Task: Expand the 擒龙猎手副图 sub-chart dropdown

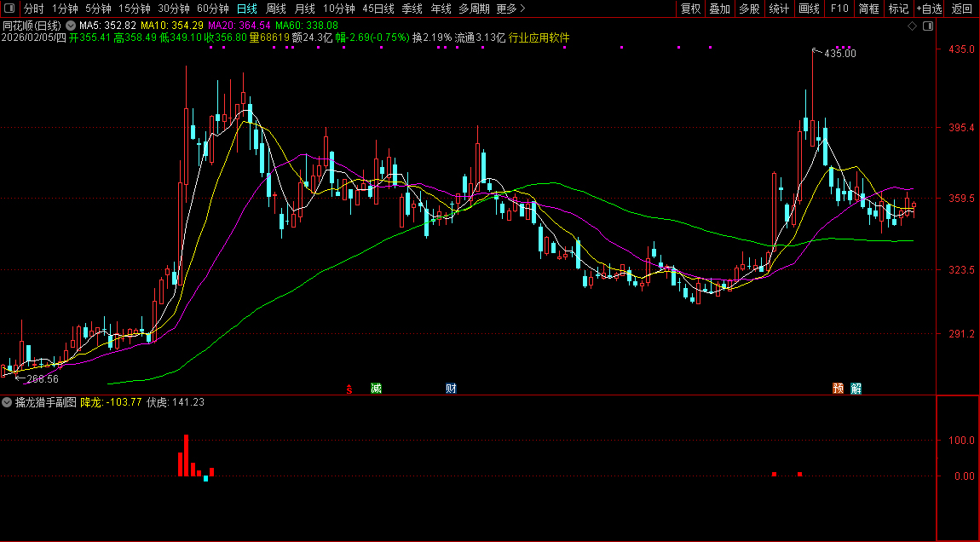Action: [8, 401]
